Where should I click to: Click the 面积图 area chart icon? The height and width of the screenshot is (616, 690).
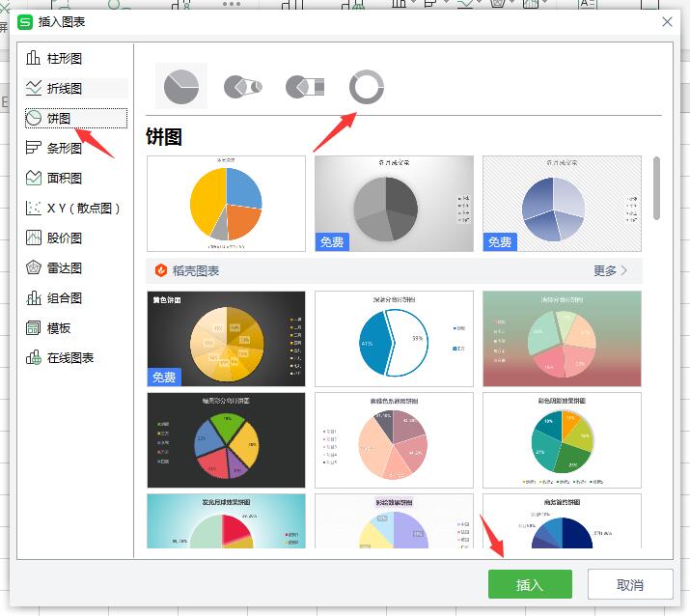(34, 178)
